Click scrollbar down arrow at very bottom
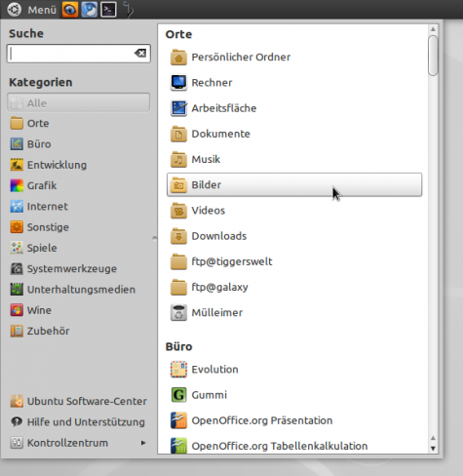Viewport: 463px width, 476px height. tap(433, 449)
